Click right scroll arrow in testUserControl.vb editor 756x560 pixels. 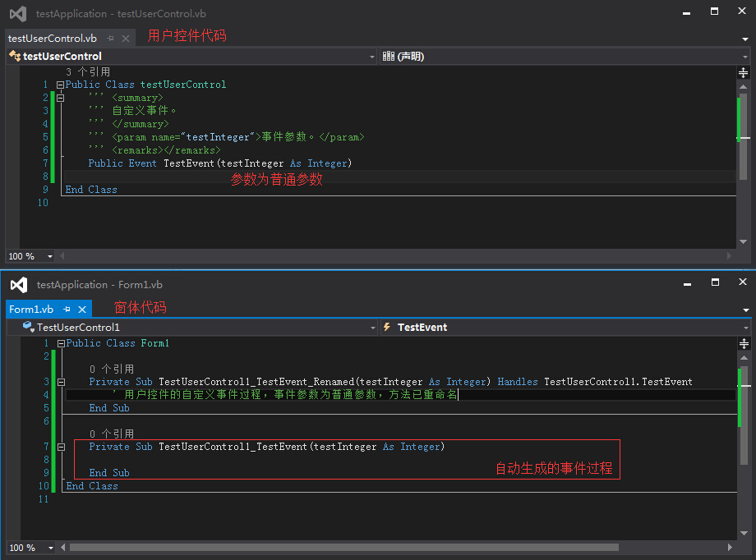pos(729,256)
